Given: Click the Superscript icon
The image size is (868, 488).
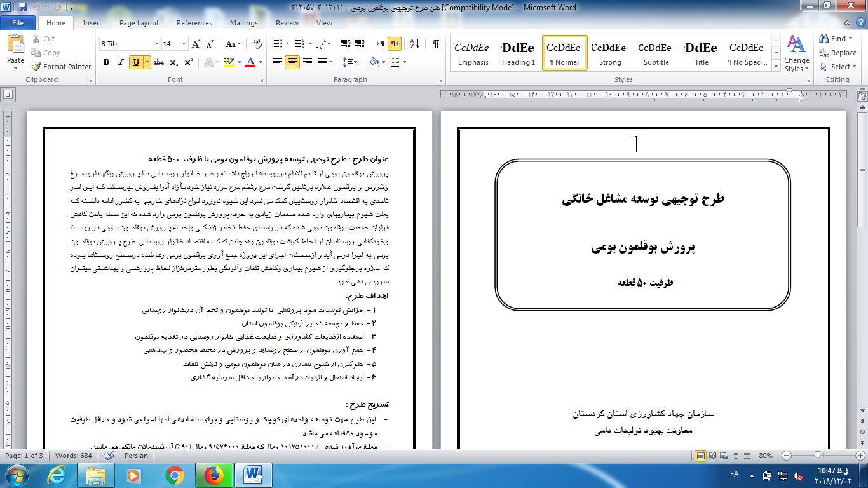Looking at the screenshot, I should 188,62.
